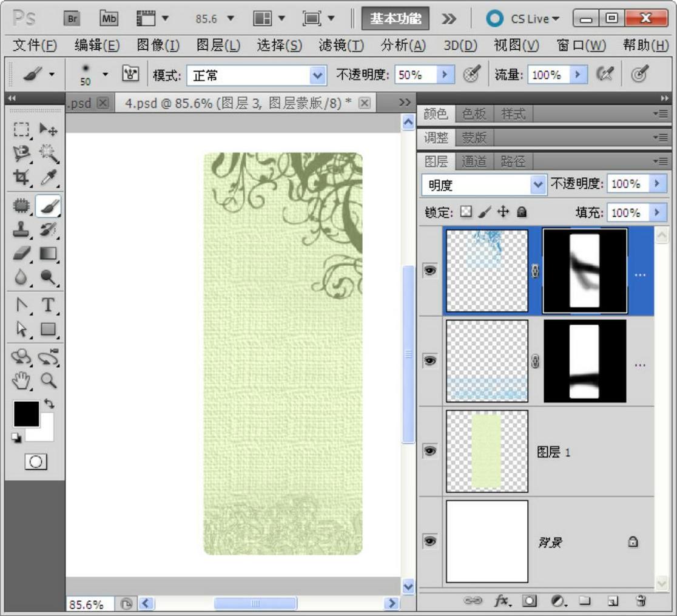Launch Adobe Bridge from the Br icon
Screen dimensions: 677x616
[x=72, y=19]
